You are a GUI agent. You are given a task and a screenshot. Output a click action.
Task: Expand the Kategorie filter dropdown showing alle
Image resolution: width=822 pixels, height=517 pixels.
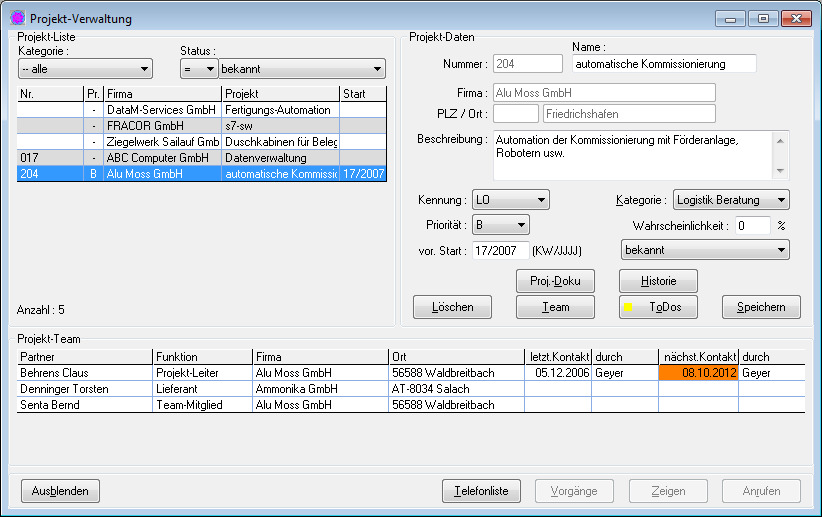click(x=85, y=69)
